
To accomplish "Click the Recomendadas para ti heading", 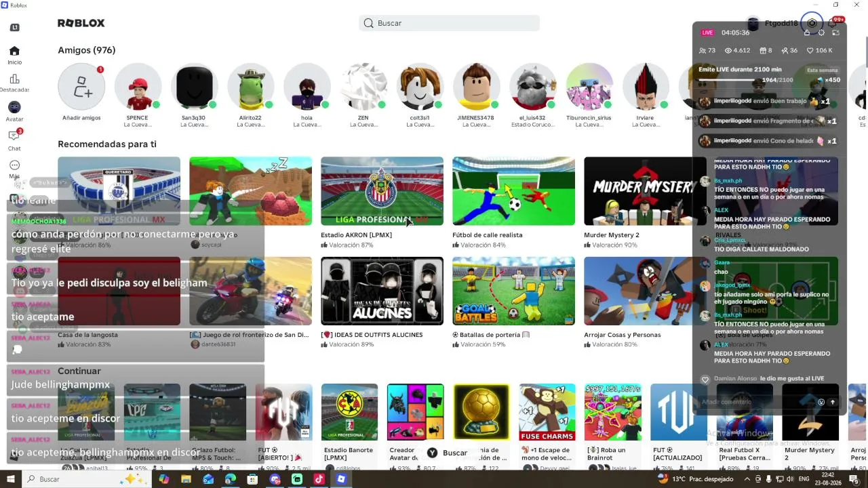I will coord(107,144).
